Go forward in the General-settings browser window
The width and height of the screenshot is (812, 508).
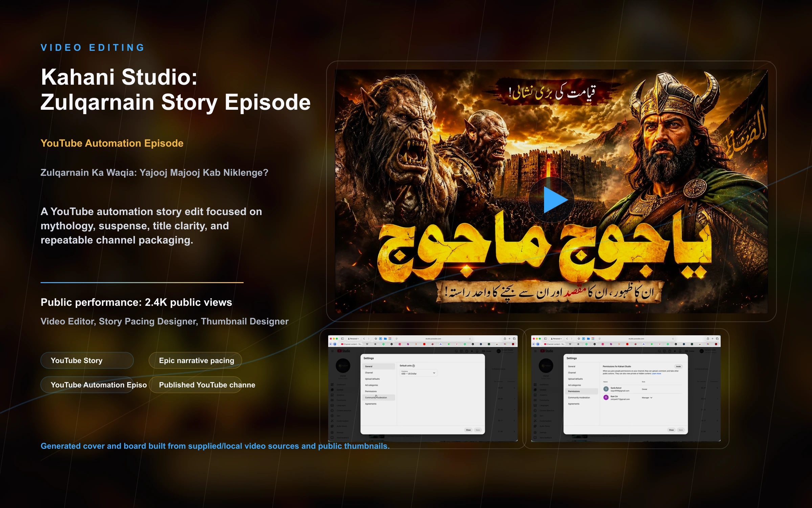pos(368,339)
